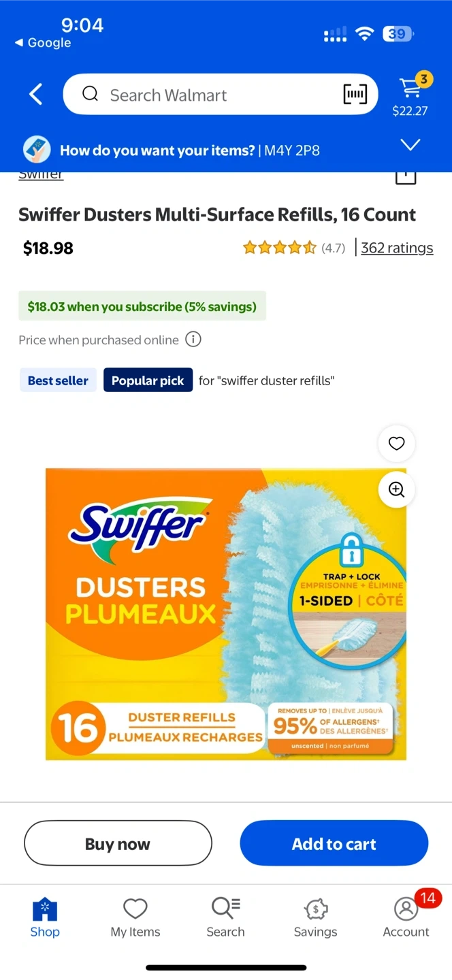Tap the share icon near product title
The image size is (452, 980).
click(406, 177)
